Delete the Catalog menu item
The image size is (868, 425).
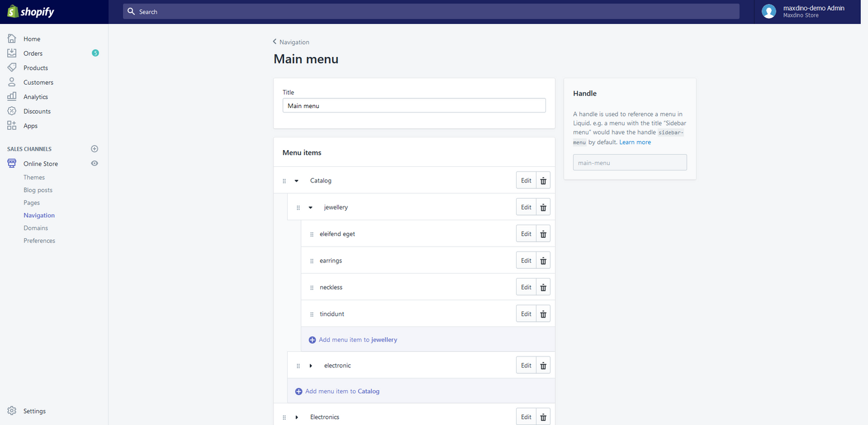click(542, 180)
